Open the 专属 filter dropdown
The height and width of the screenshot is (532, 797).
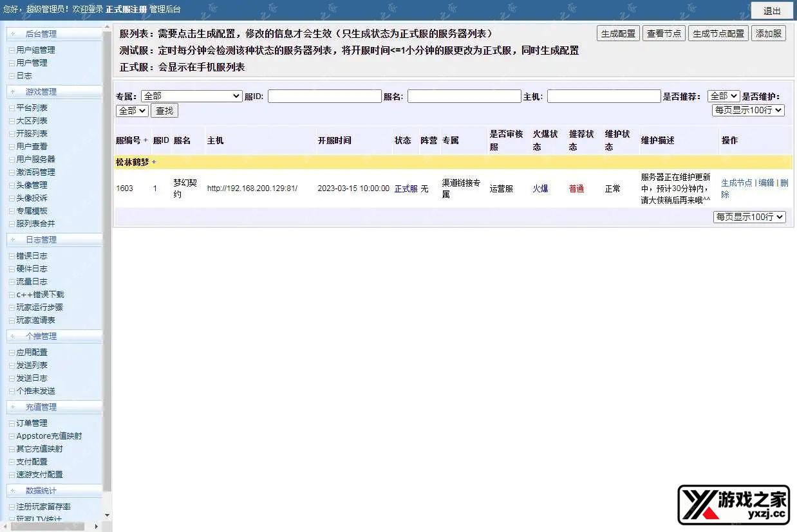point(191,96)
